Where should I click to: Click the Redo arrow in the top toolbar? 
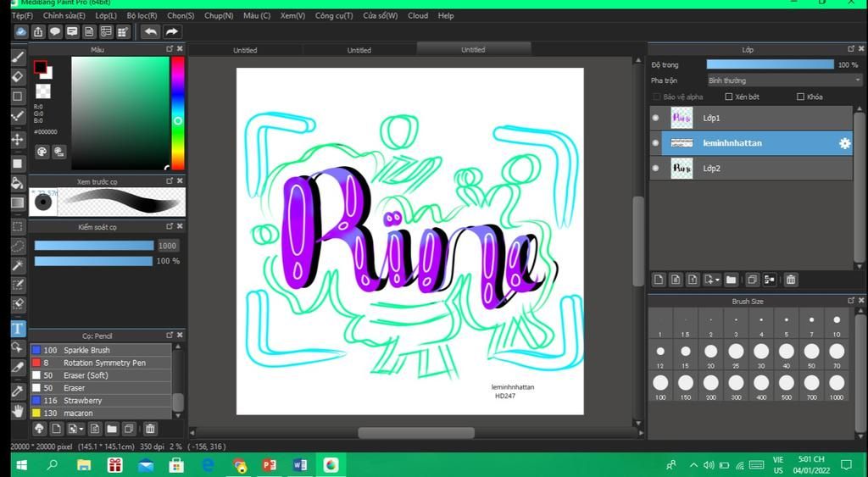point(171,31)
